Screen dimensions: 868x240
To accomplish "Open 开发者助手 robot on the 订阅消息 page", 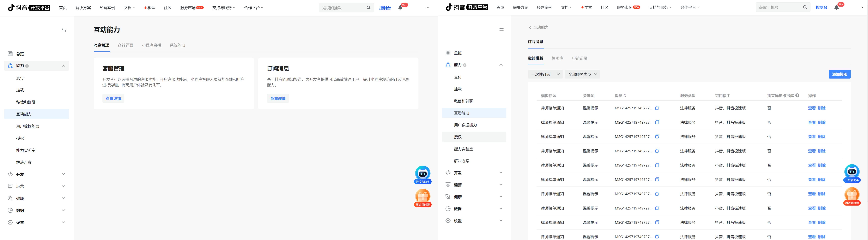I will pos(851,172).
